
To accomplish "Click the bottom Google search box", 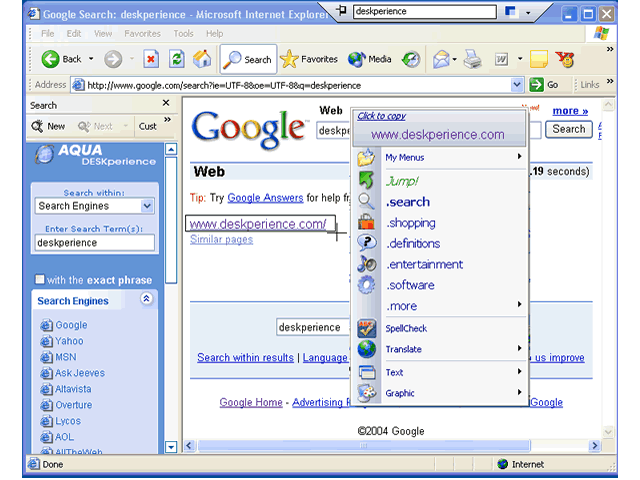I will coord(313,327).
